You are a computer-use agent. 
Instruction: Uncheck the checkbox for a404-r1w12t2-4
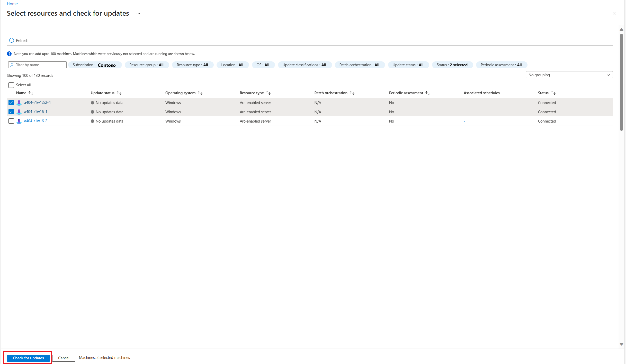(11, 103)
